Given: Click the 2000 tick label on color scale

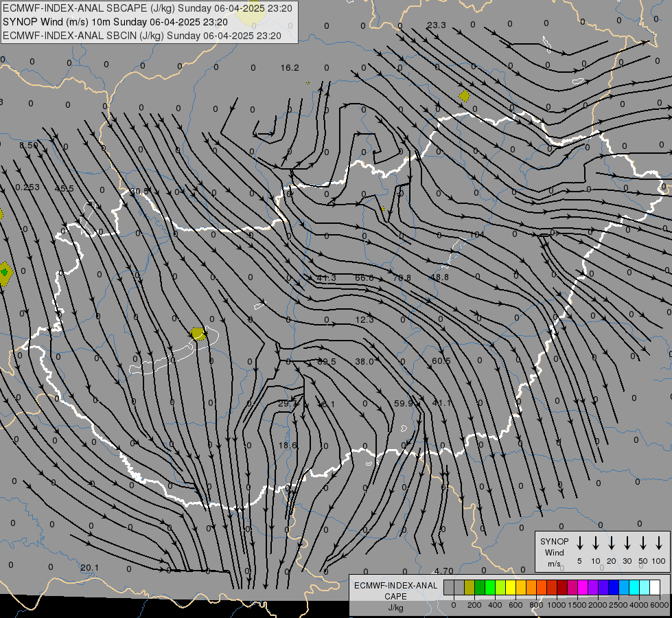Looking at the screenshot, I should tap(597, 605).
